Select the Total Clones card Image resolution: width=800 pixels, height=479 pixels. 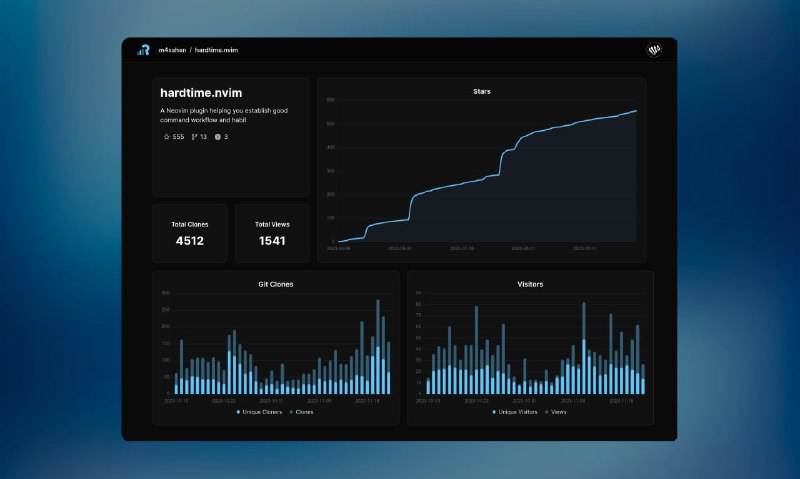pos(190,233)
